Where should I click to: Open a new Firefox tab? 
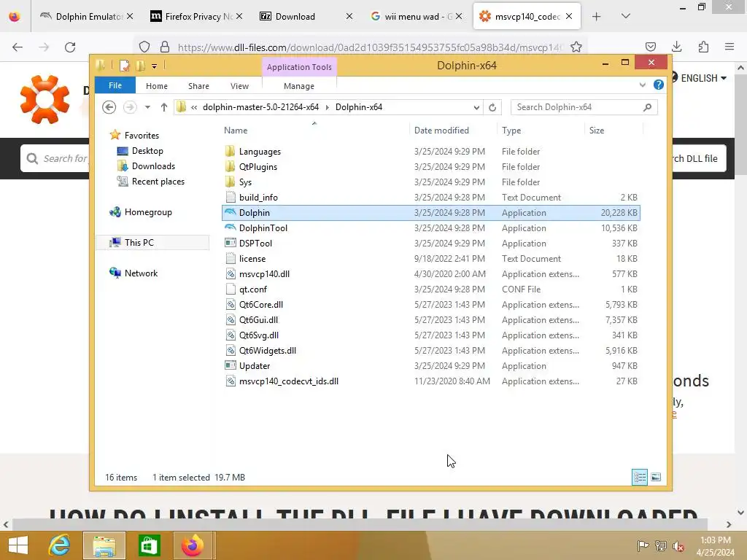[596, 16]
